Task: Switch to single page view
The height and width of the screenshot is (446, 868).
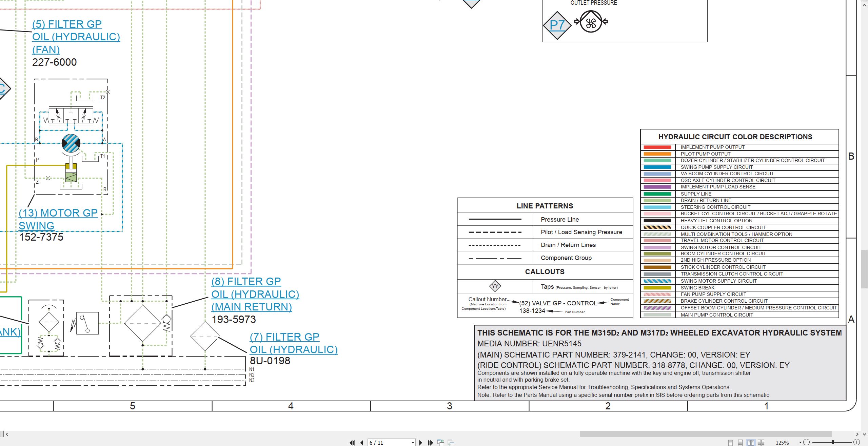Action: click(x=730, y=443)
